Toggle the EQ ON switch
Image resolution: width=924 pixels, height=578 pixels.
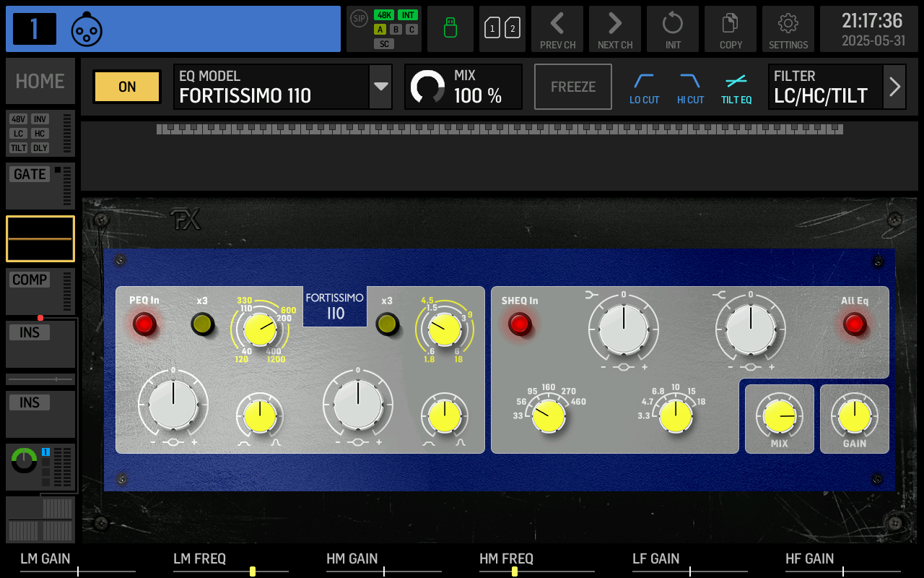pyautogui.click(x=126, y=87)
